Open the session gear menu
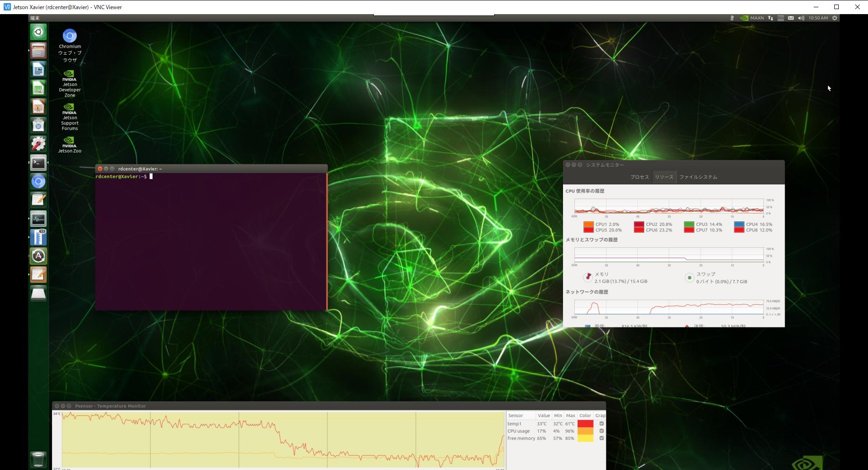Viewport: 868px width, 470px height. pos(835,18)
